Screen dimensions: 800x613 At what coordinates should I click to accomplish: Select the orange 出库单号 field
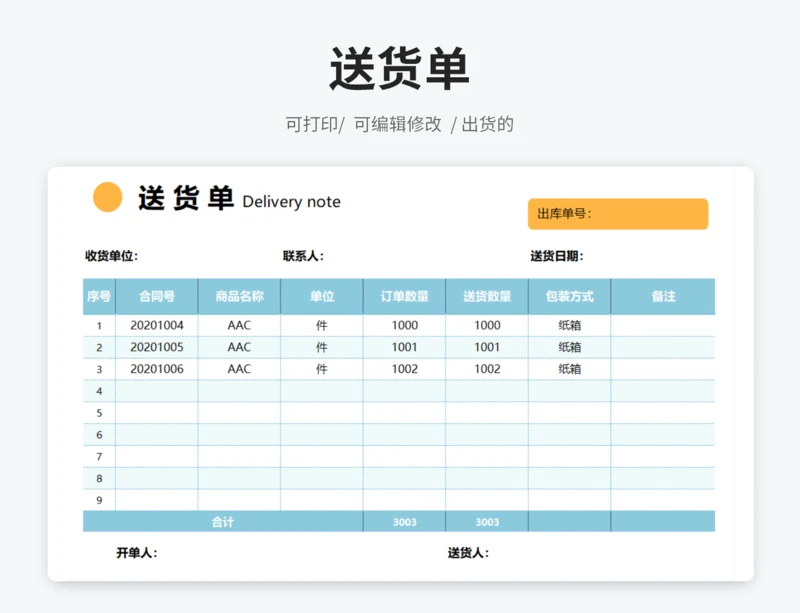617,213
